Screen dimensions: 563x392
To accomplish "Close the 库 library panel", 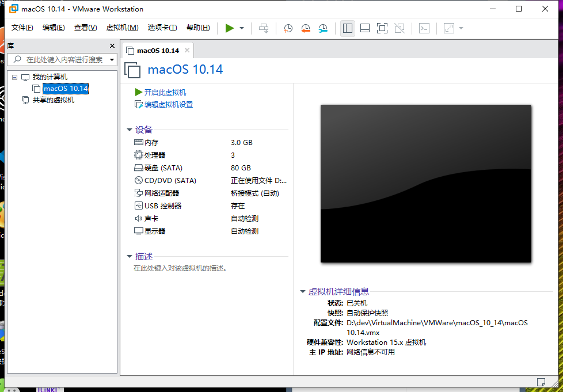I will click(112, 46).
